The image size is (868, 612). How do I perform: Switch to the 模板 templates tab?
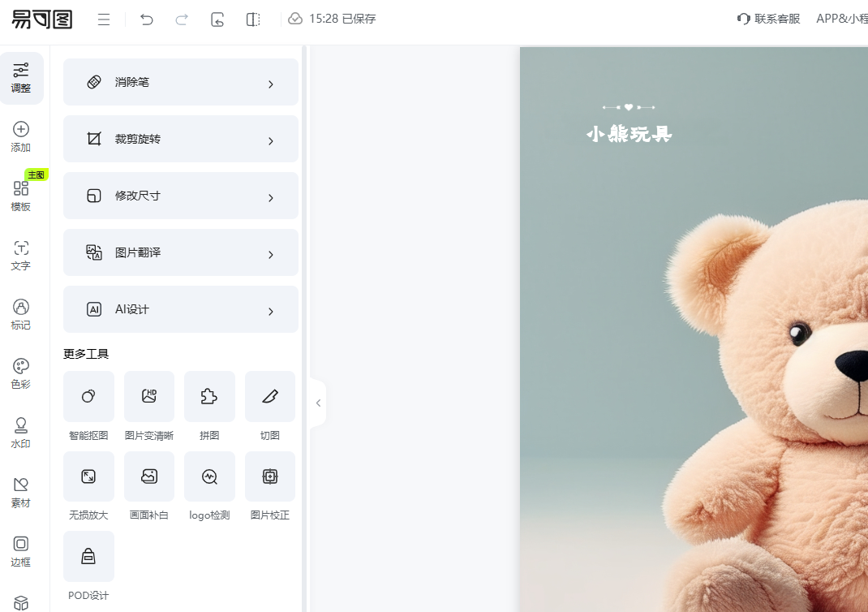21,196
